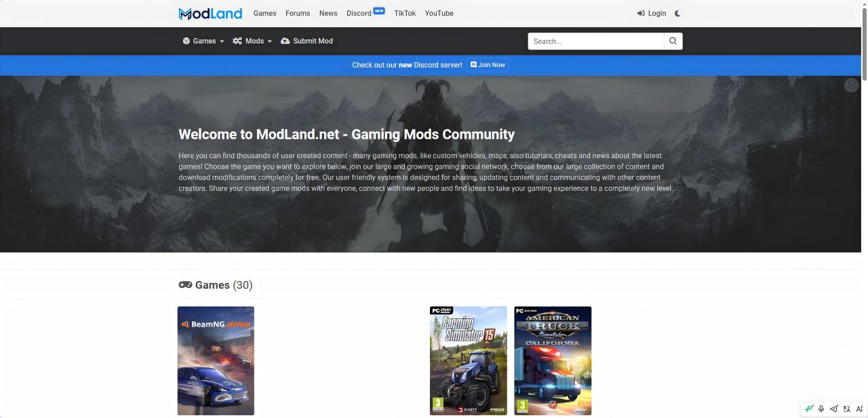Open the Games link in top navigation

tap(264, 14)
